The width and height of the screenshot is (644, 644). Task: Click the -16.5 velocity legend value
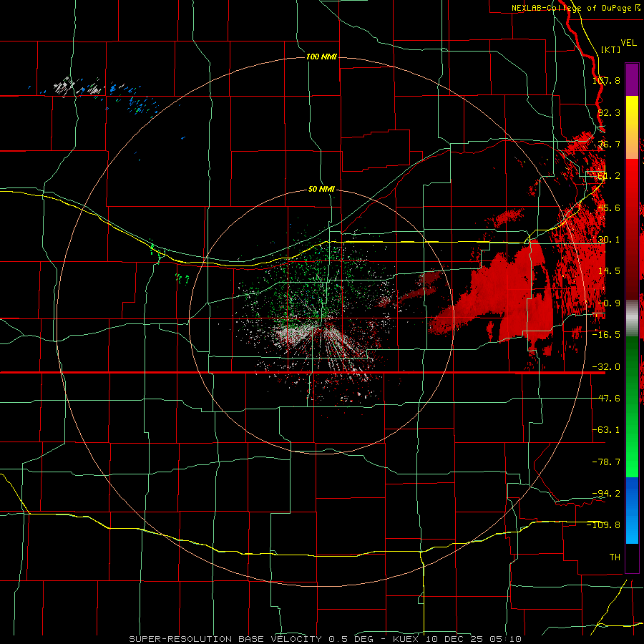click(x=606, y=335)
